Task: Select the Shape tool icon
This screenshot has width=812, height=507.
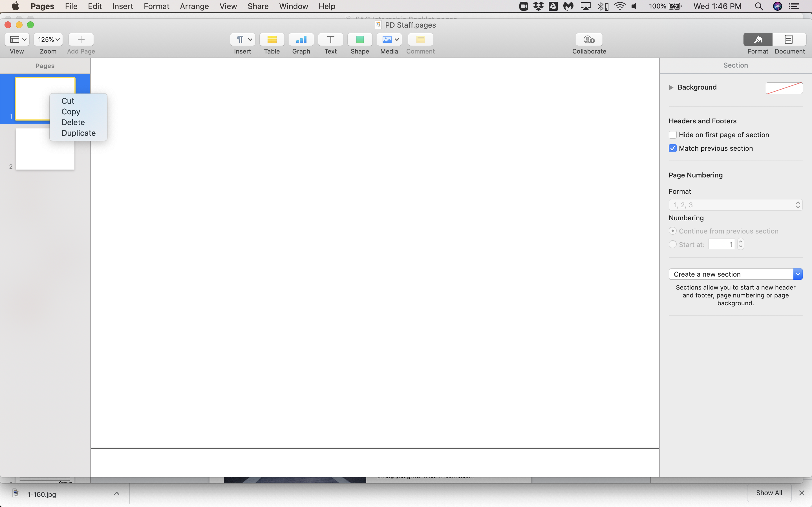Action: (x=360, y=39)
